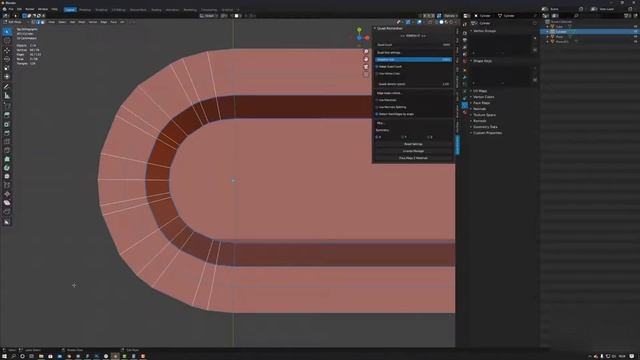640x360 pixels.
Task: Select the Annotate tool
Action: click(7, 87)
